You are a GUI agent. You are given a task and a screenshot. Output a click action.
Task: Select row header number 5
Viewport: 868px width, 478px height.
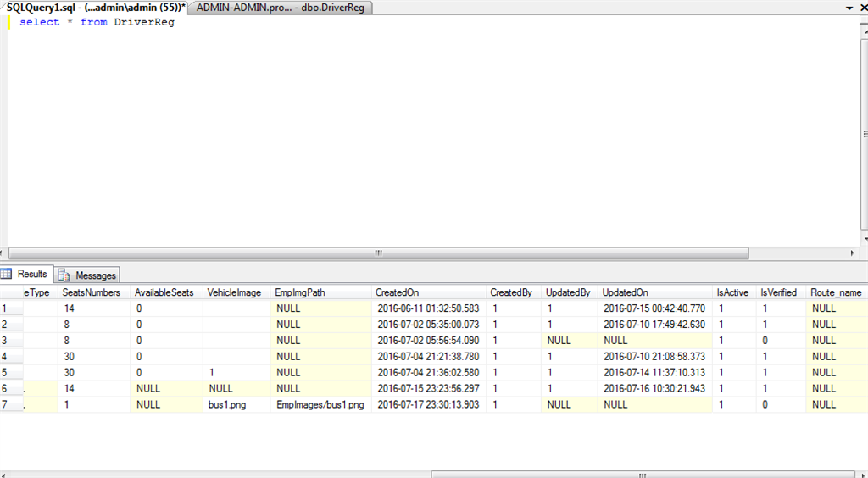point(12,372)
